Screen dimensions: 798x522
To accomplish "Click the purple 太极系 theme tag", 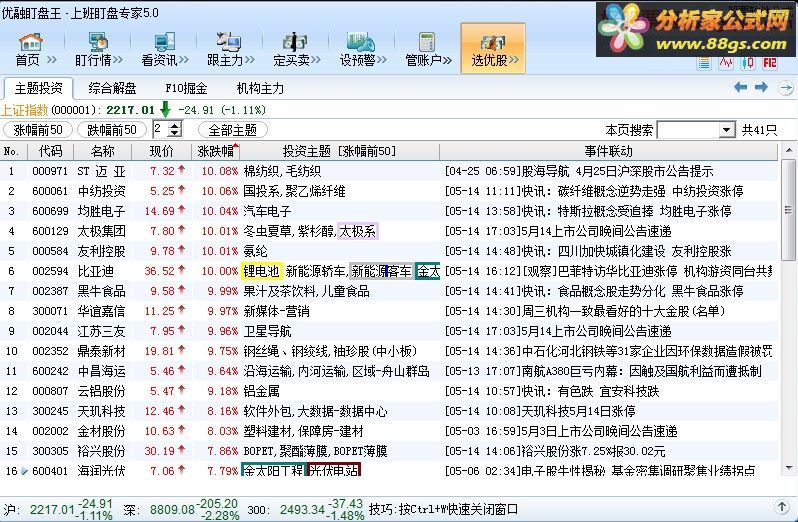I will [x=358, y=231].
